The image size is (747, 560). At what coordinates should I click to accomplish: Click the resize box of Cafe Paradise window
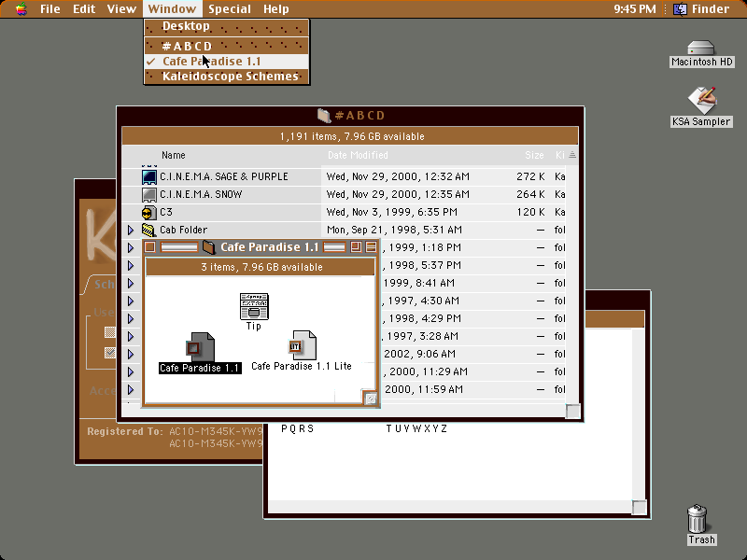pos(370,399)
